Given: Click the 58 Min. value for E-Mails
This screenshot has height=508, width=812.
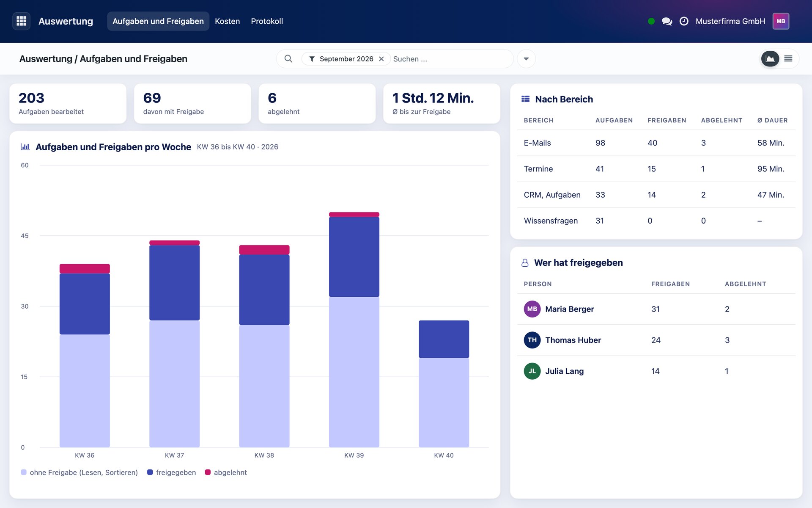Looking at the screenshot, I should click(x=771, y=143).
